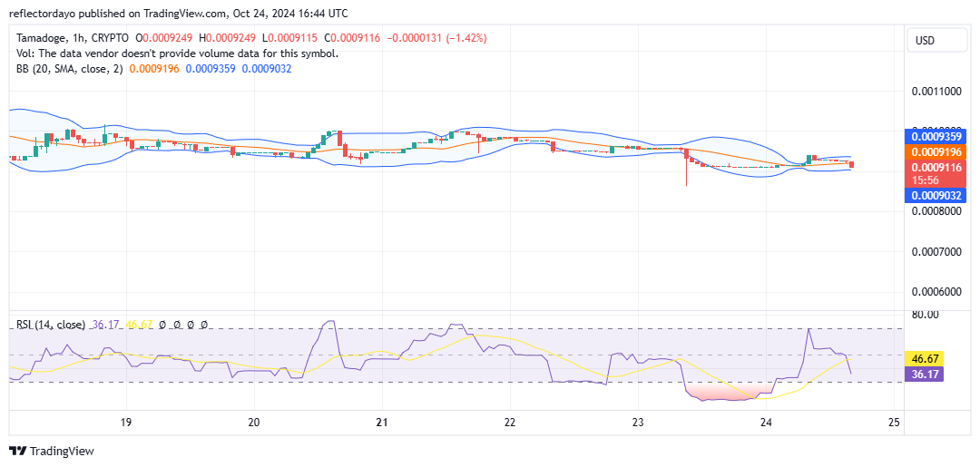Click the published by reflectordayo header text
The width and height of the screenshot is (980, 467).
tap(179, 13)
